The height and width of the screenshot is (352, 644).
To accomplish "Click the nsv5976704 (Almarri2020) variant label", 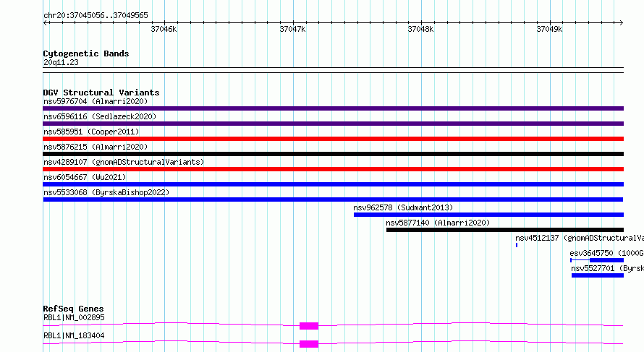I will [x=96, y=101].
